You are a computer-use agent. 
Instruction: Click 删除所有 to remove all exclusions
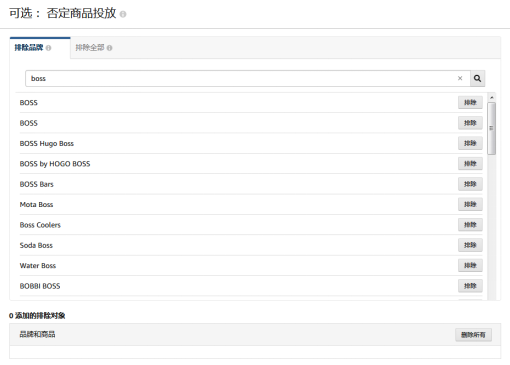tap(473, 335)
